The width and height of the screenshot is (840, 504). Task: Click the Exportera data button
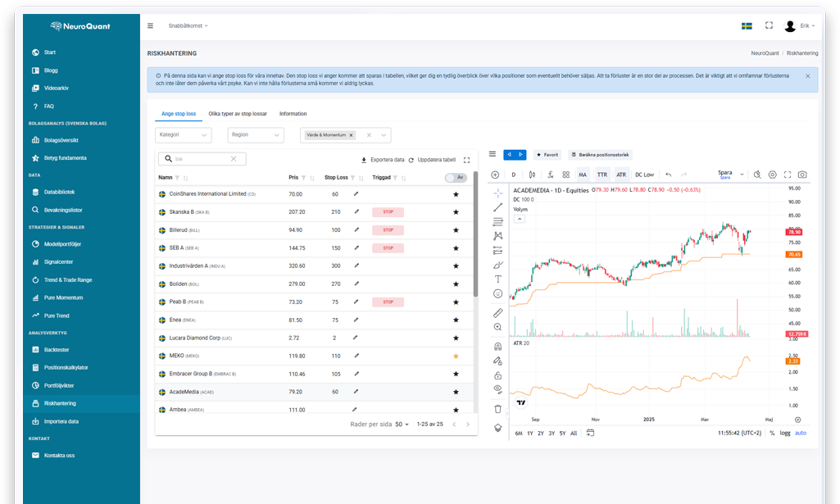[383, 160]
